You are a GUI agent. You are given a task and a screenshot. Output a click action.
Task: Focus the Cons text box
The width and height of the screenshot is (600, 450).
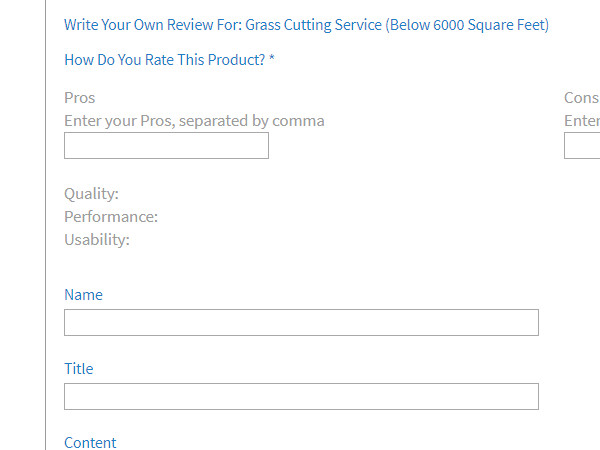click(x=583, y=146)
